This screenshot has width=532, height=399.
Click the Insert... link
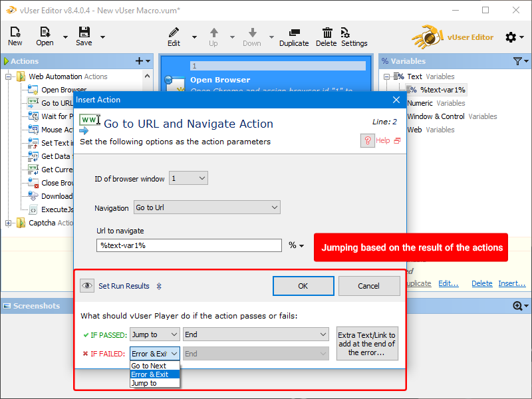(x=511, y=283)
